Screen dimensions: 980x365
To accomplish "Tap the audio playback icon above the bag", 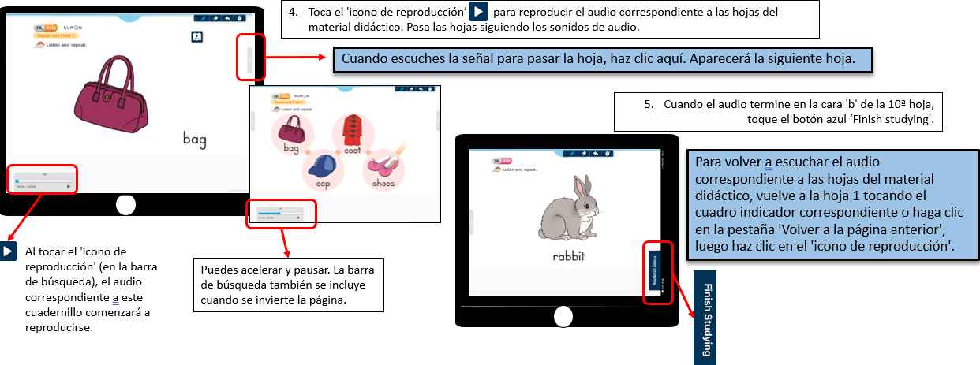I will 197,36.
